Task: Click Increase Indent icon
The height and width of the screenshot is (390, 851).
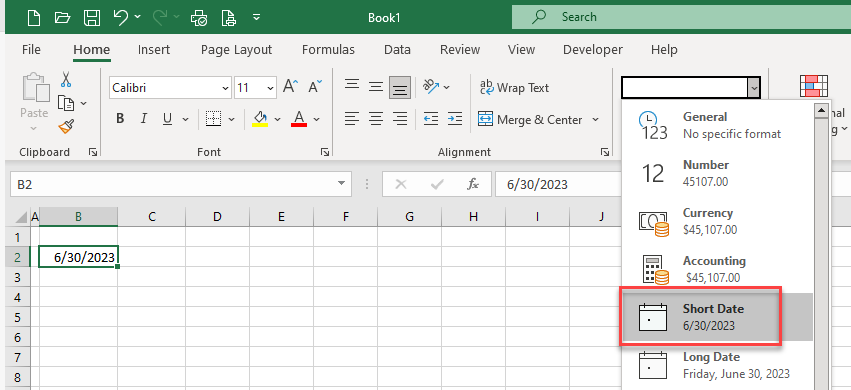Action: click(x=455, y=119)
